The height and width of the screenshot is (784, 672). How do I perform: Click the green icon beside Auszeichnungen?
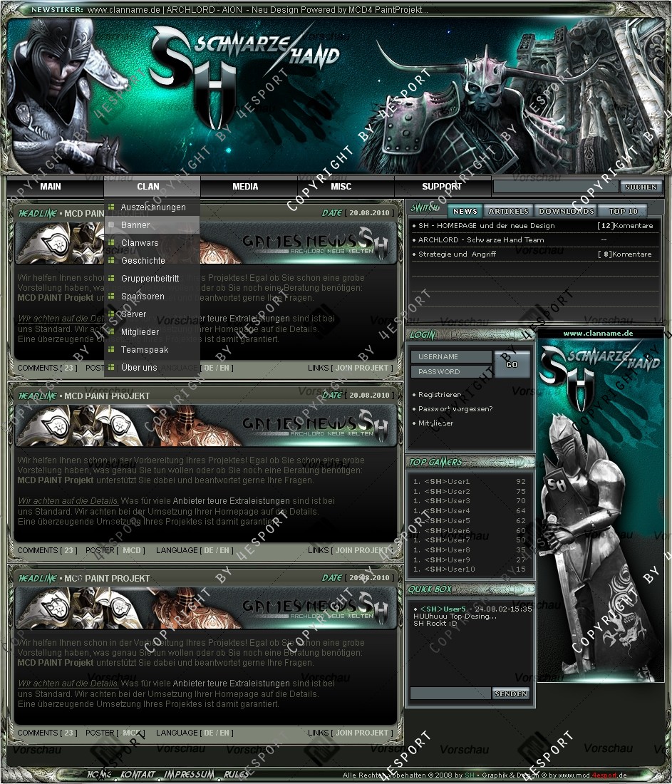click(111, 207)
